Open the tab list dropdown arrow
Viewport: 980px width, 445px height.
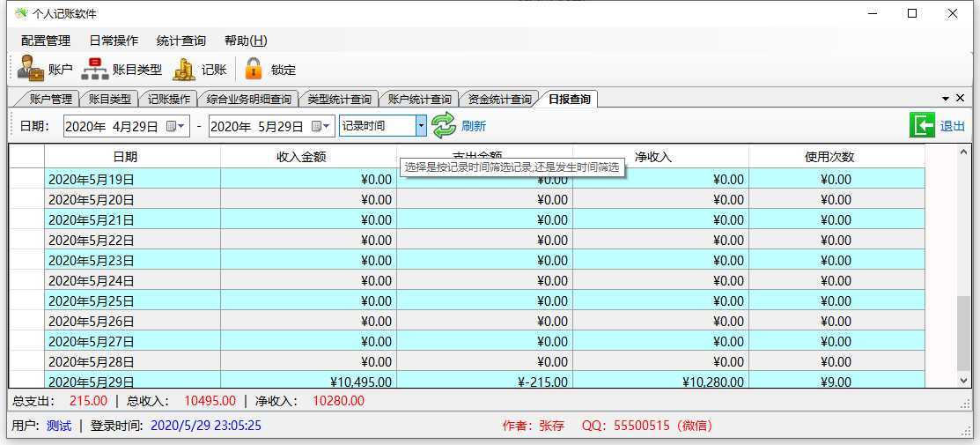pyautogui.click(x=946, y=99)
